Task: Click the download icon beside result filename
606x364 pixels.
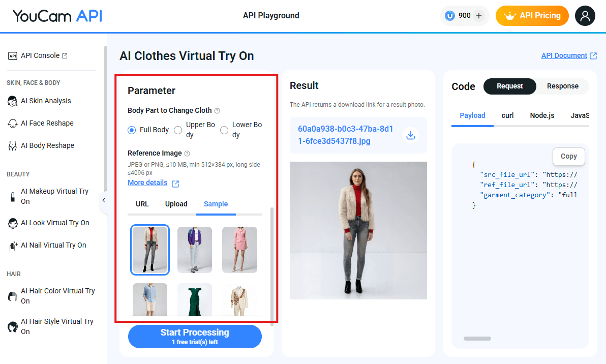Action: 411,135
